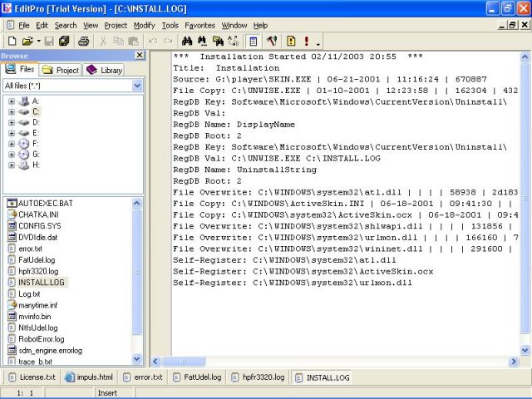Switch to the License.txt document tab
The width and height of the screenshot is (532, 399).
click(x=32, y=377)
